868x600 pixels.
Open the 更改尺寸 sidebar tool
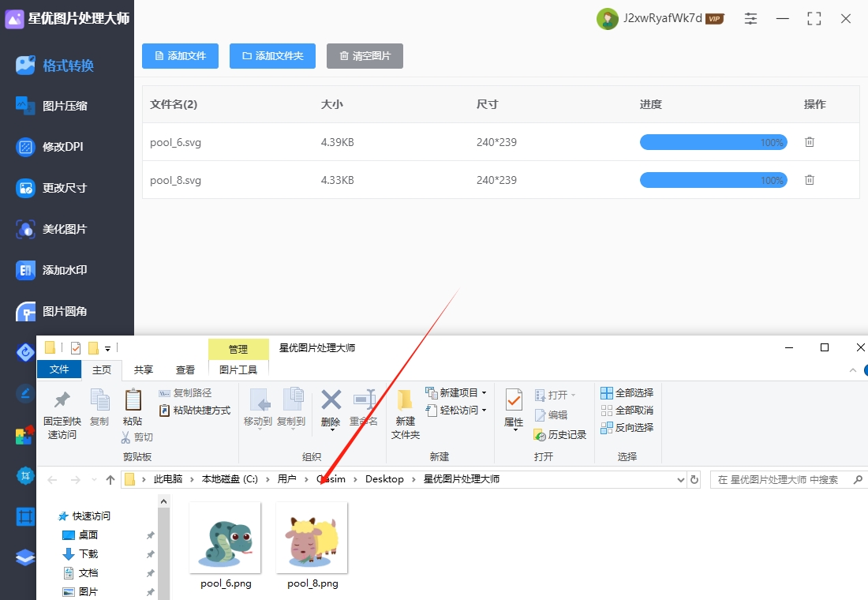[52, 188]
